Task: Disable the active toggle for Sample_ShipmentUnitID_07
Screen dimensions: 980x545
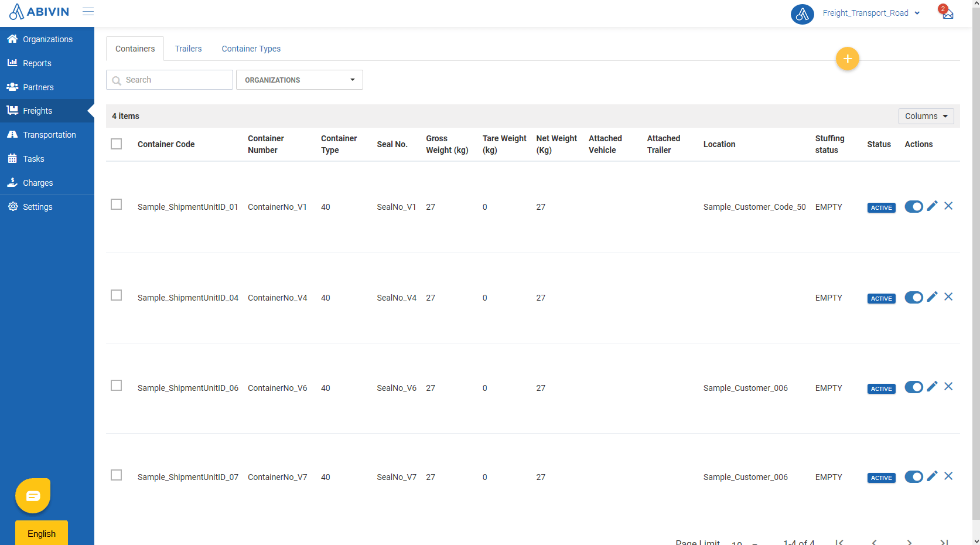Action: [x=913, y=476]
